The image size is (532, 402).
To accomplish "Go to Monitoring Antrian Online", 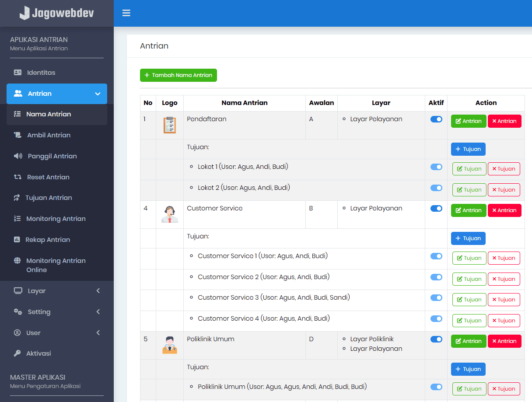I will (x=56, y=265).
